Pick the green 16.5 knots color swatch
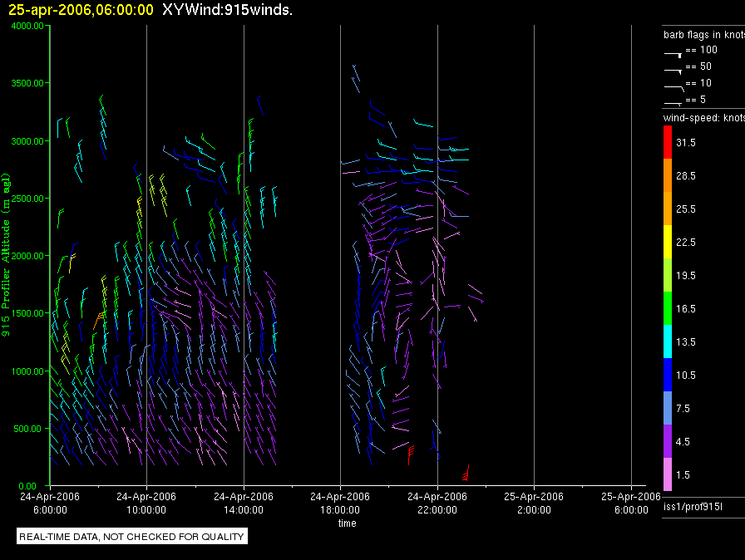Viewport: 745px width, 560px height. pos(668,308)
